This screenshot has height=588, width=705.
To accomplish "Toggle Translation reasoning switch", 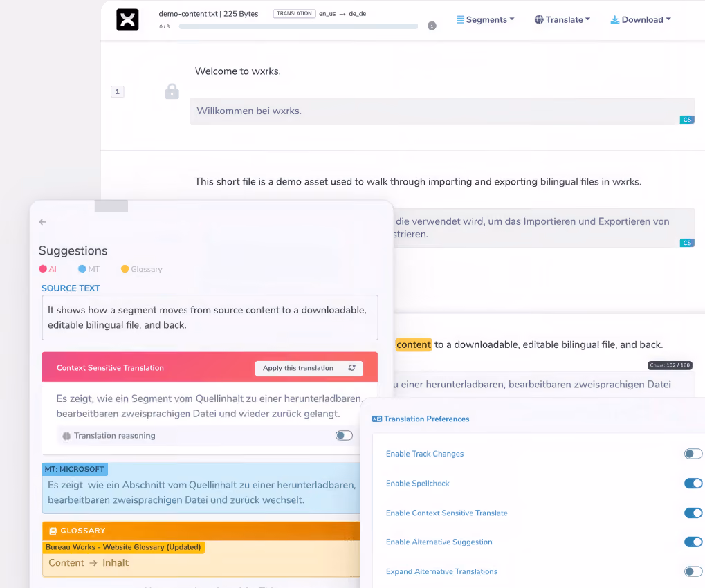I will (344, 435).
